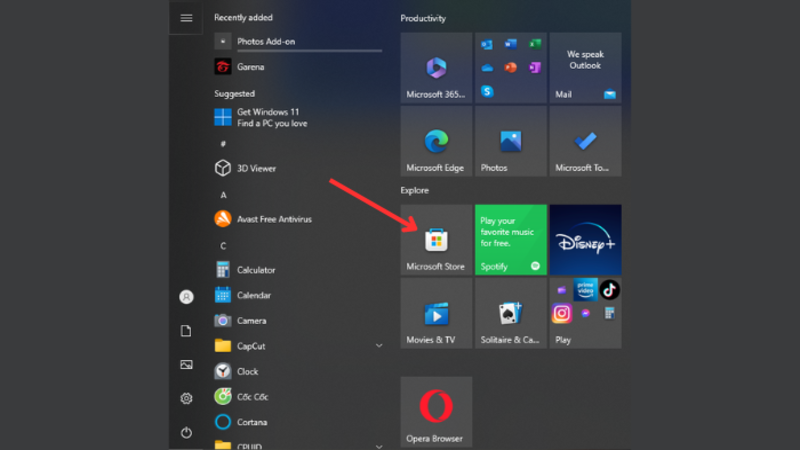Click the letter C section header
Viewport: 800px width, 450px height.
(x=223, y=246)
